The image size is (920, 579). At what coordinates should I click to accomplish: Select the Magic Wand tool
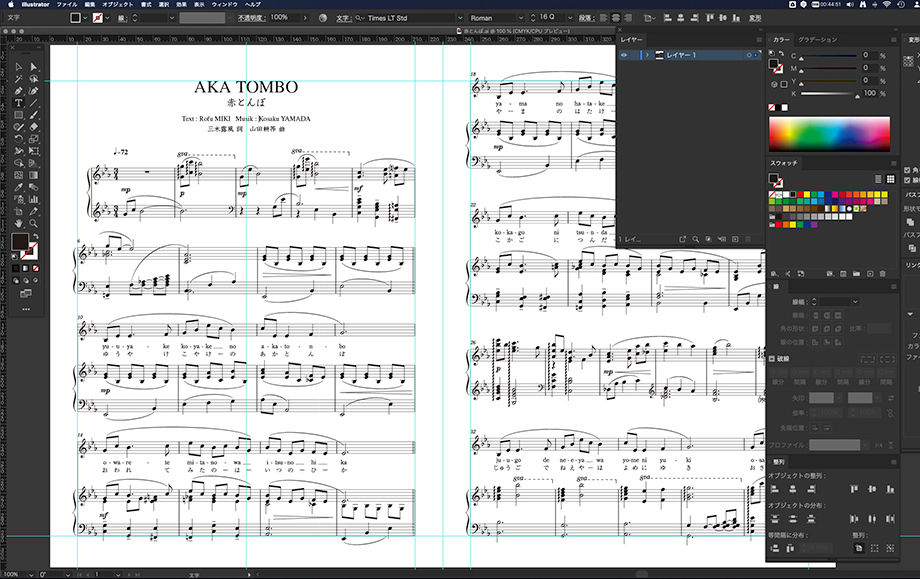click(x=19, y=79)
